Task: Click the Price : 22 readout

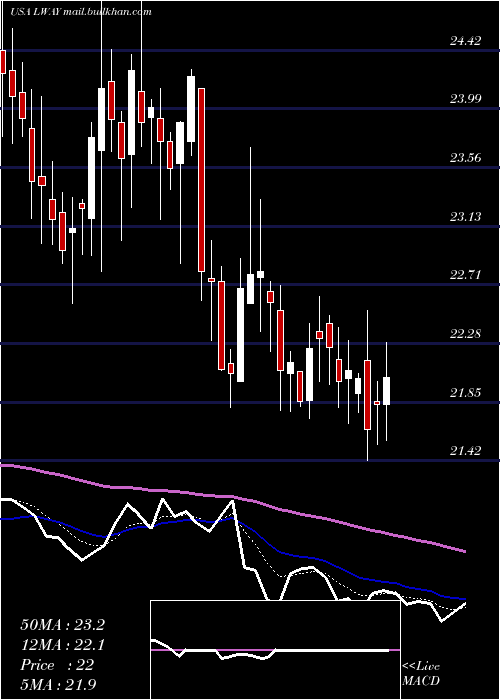Action: 57,665
